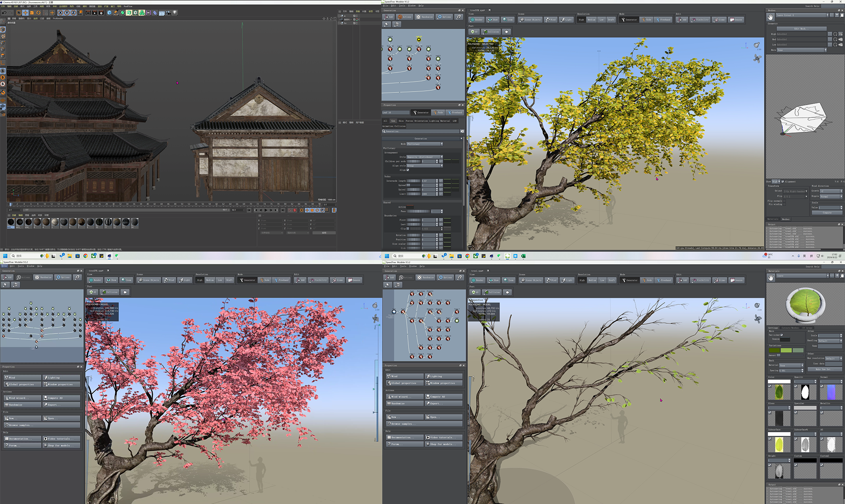Viewport: 845px width, 504px height.
Task: Click the wind fan icon in tree1.spm viewport
Action: point(757,319)
